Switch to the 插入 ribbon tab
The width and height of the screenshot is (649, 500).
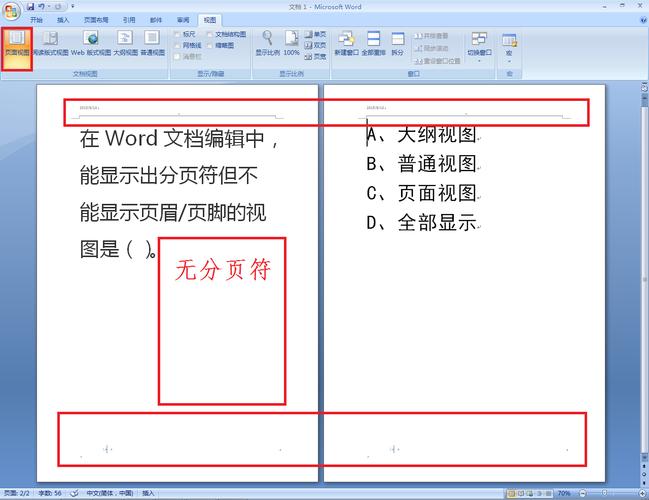[x=63, y=20]
